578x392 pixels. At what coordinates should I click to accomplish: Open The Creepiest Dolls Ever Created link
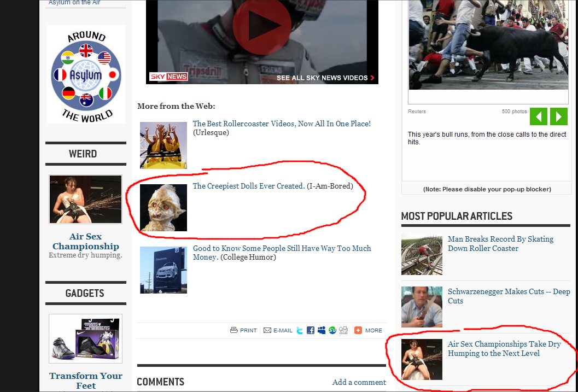(x=248, y=186)
